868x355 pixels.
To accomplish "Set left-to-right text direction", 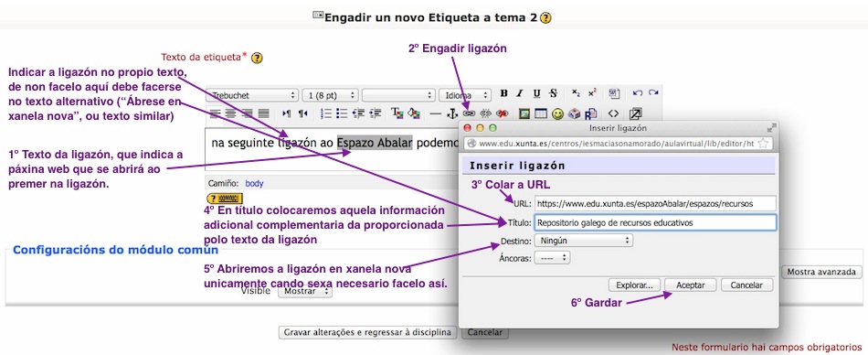I will (286, 113).
